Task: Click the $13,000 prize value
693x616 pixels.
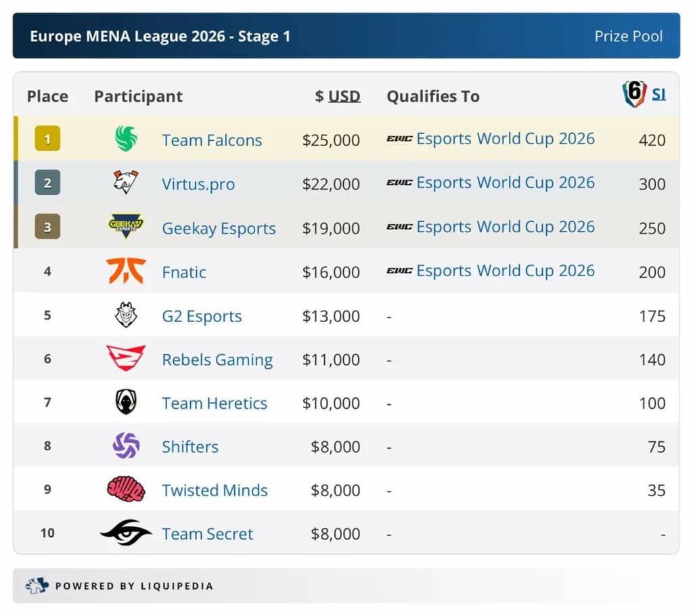Action: (x=331, y=316)
